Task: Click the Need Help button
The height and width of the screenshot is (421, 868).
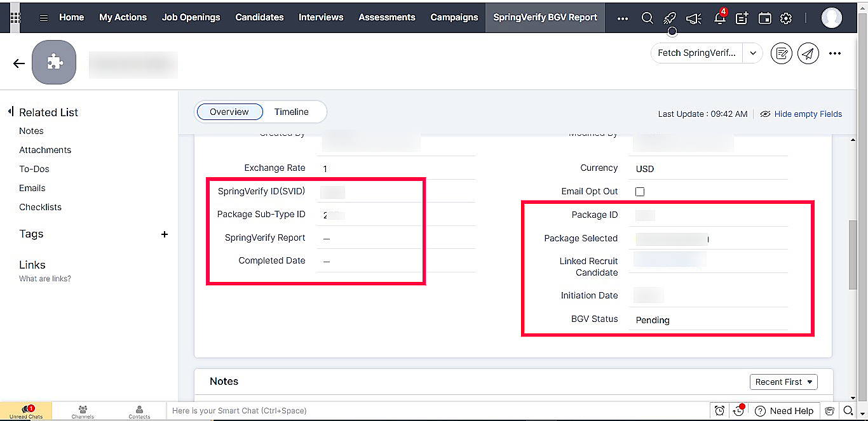Action: point(784,411)
